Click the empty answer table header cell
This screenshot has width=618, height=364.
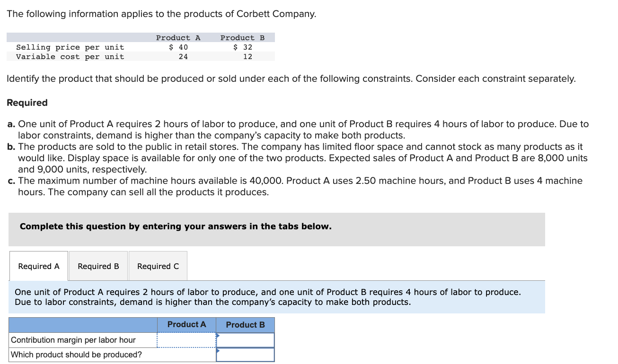click(83, 325)
